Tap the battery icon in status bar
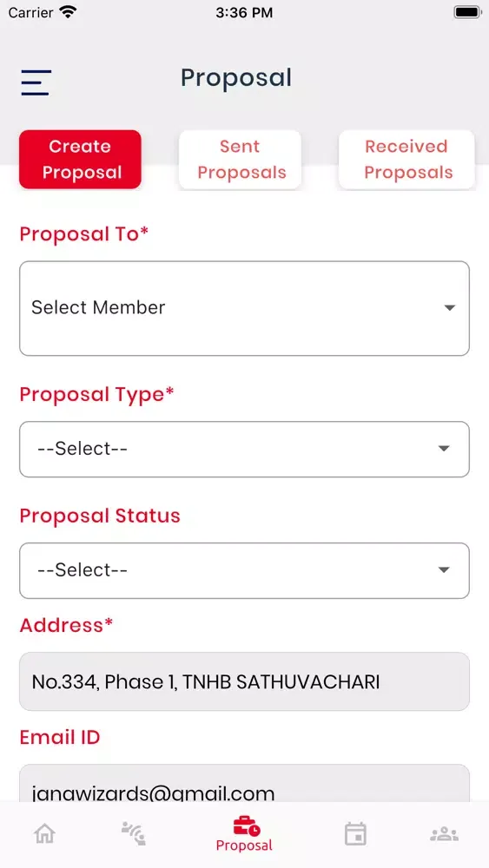Screen dimensions: 489x868 [467, 12]
